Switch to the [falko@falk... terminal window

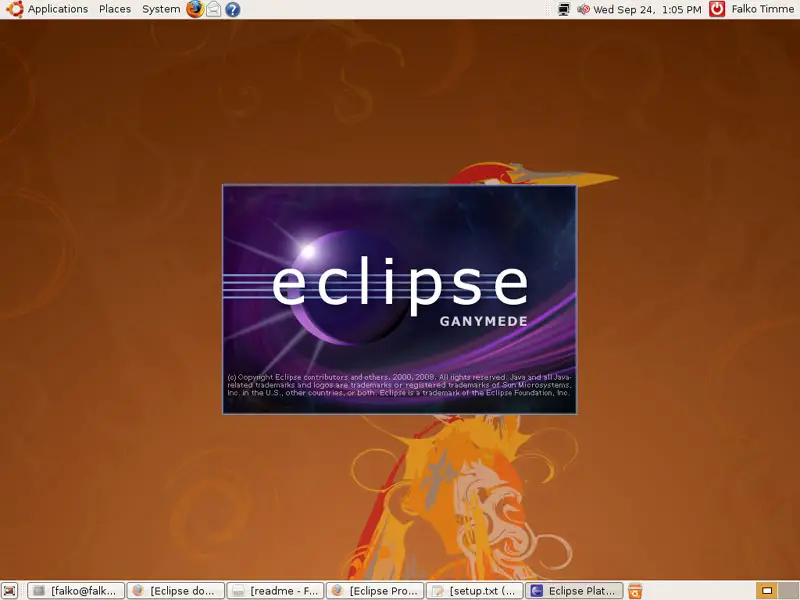(x=76, y=591)
